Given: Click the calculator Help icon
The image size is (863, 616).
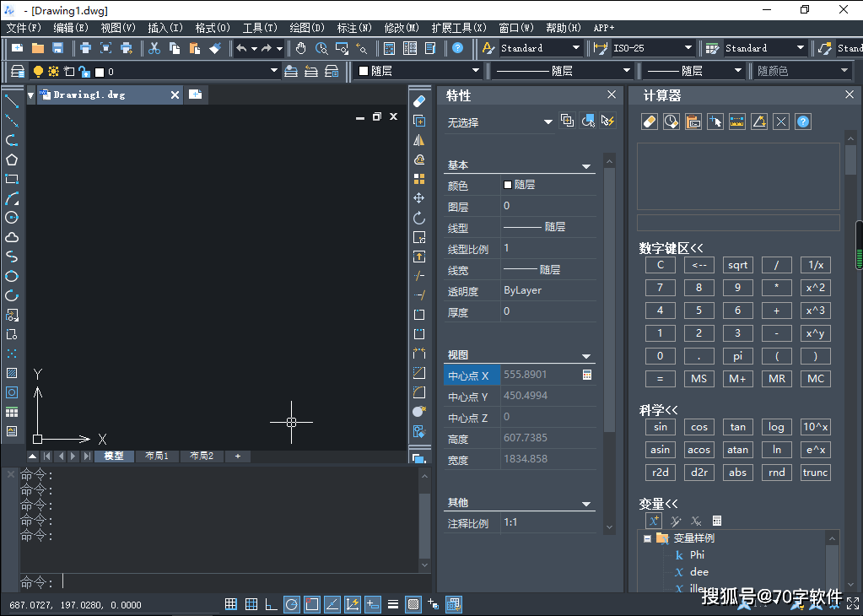Looking at the screenshot, I should [803, 122].
